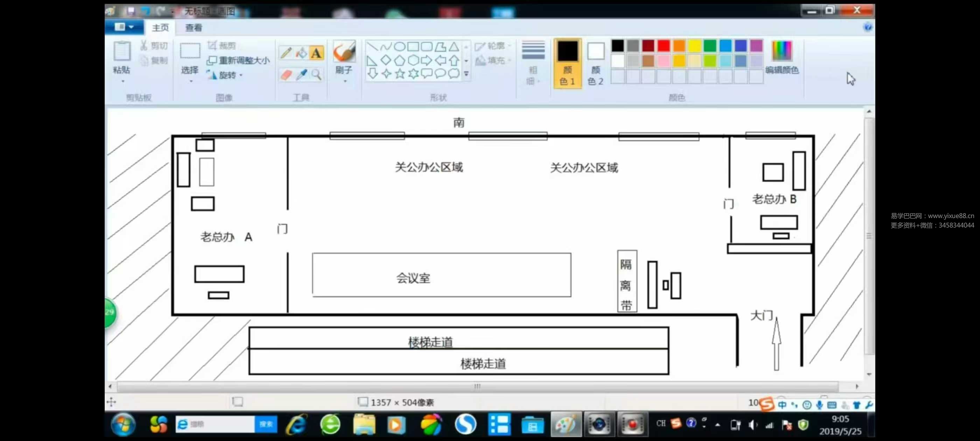Open Internet Explorer from the taskbar

coord(297,424)
